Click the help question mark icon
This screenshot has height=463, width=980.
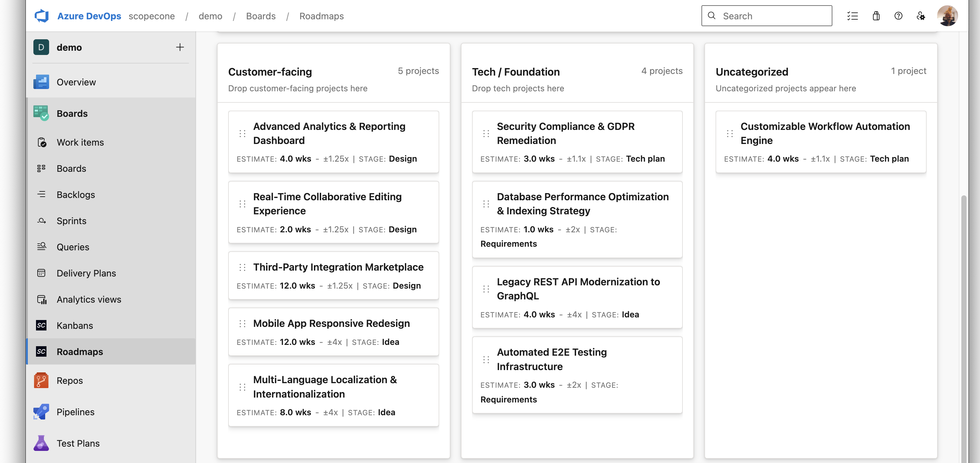click(898, 16)
